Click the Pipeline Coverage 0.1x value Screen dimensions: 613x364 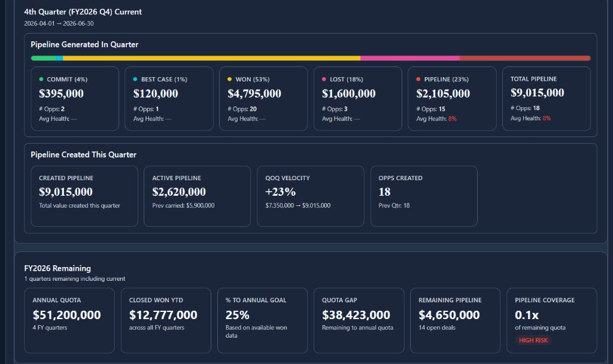527,315
